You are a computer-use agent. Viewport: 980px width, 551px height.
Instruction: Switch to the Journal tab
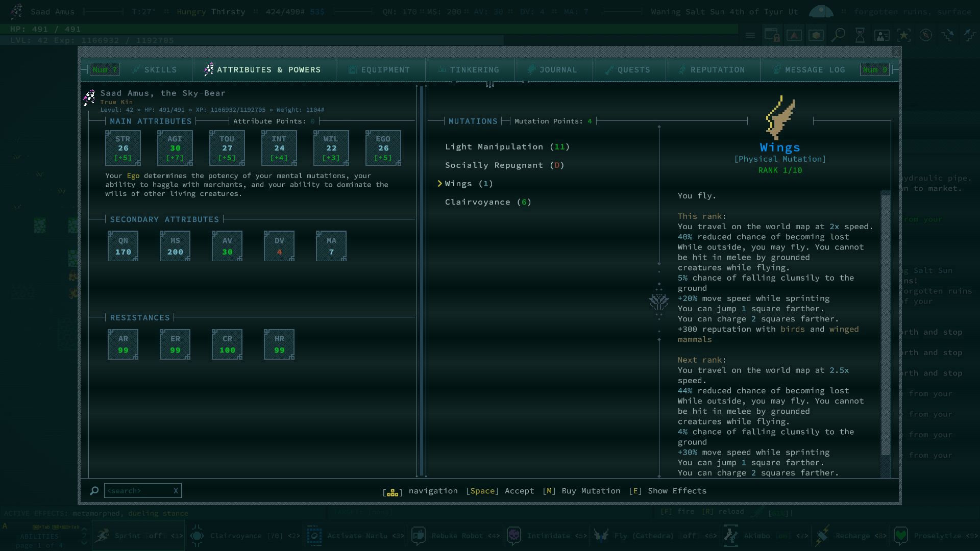(552, 70)
